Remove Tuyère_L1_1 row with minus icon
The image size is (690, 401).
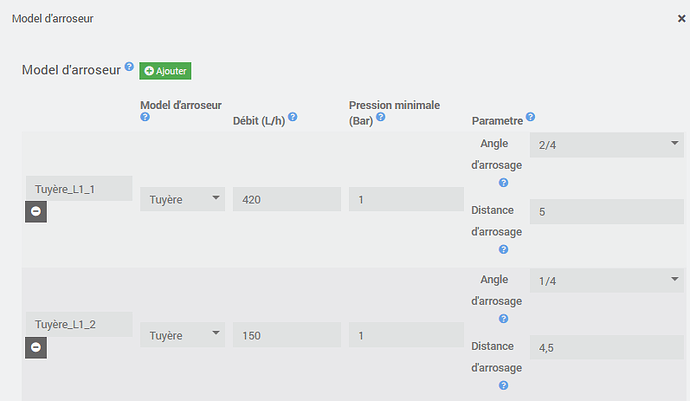point(36,211)
